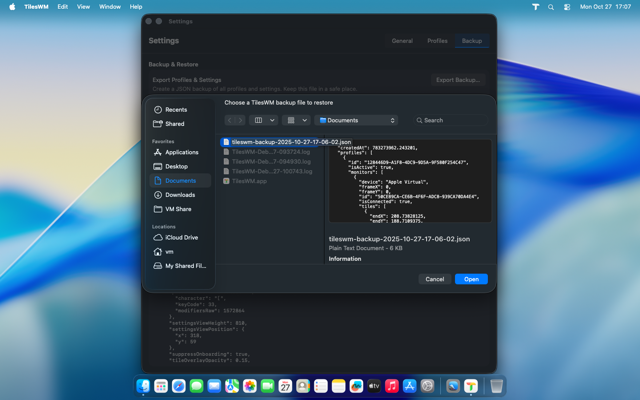Open the Apple menu
640x400 pixels.
click(12, 7)
